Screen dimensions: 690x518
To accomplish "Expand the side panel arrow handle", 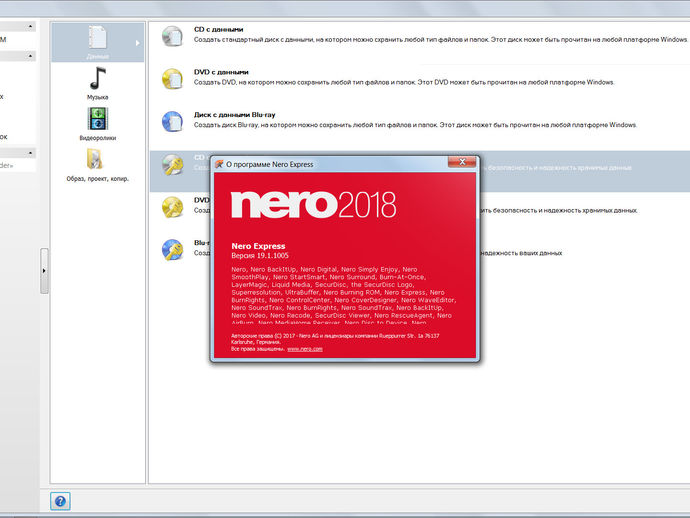I will (44, 271).
